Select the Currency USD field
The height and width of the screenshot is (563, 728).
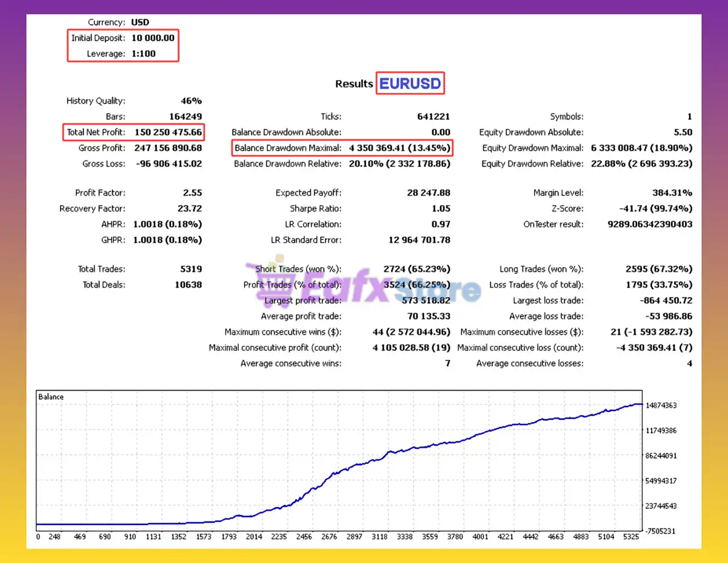pos(140,22)
